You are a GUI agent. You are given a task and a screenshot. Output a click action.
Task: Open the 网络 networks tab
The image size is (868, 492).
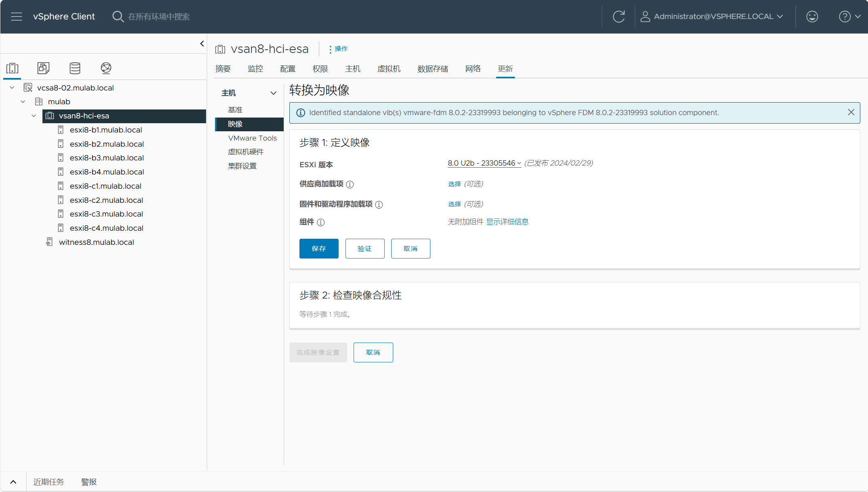473,69
